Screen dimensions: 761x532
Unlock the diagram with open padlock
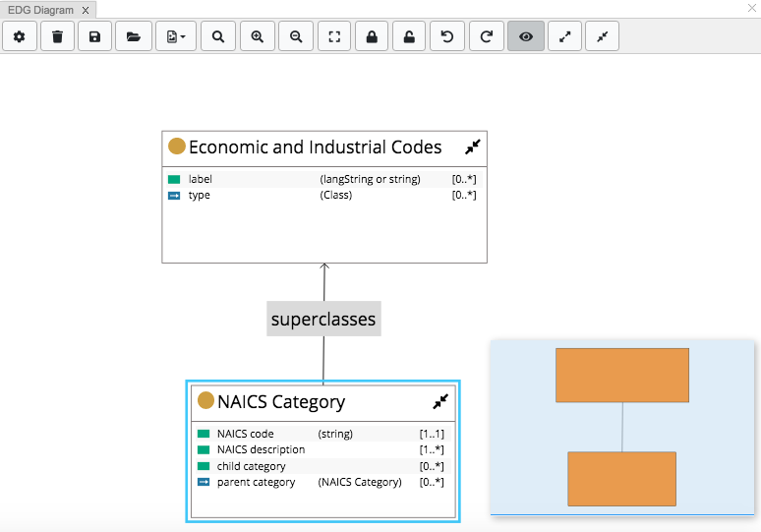(x=409, y=36)
